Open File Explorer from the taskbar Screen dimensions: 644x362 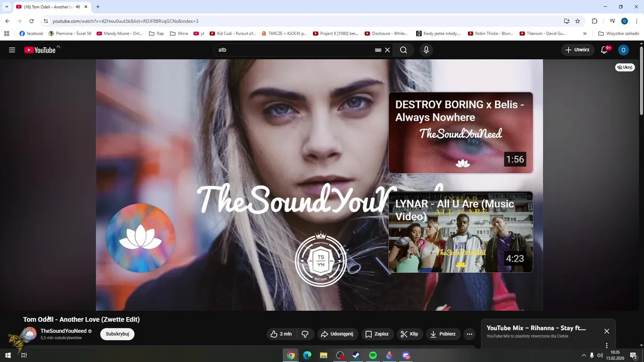324,355
